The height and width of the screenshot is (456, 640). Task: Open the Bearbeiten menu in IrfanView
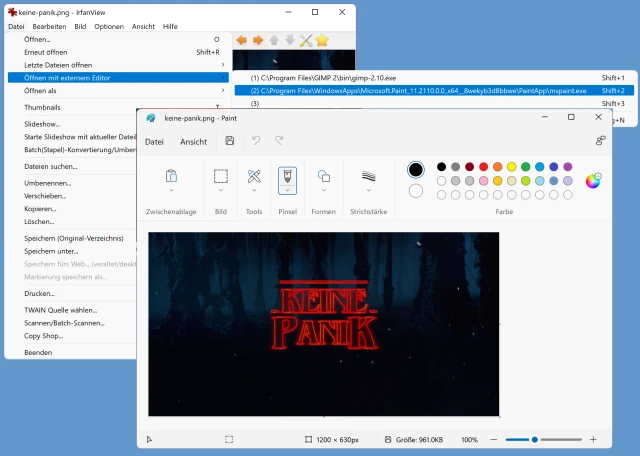pos(47,26)
